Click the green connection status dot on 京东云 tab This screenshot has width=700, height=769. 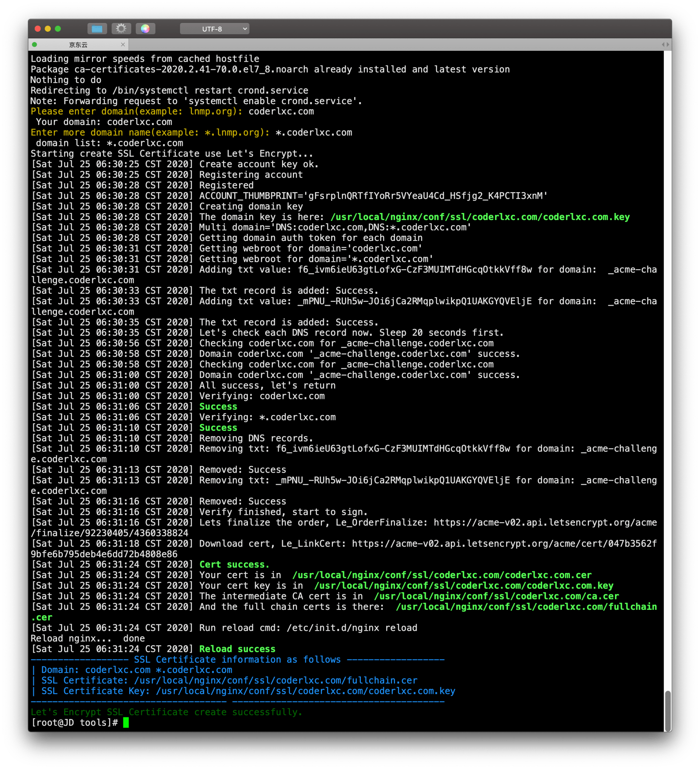click(35, 45)
